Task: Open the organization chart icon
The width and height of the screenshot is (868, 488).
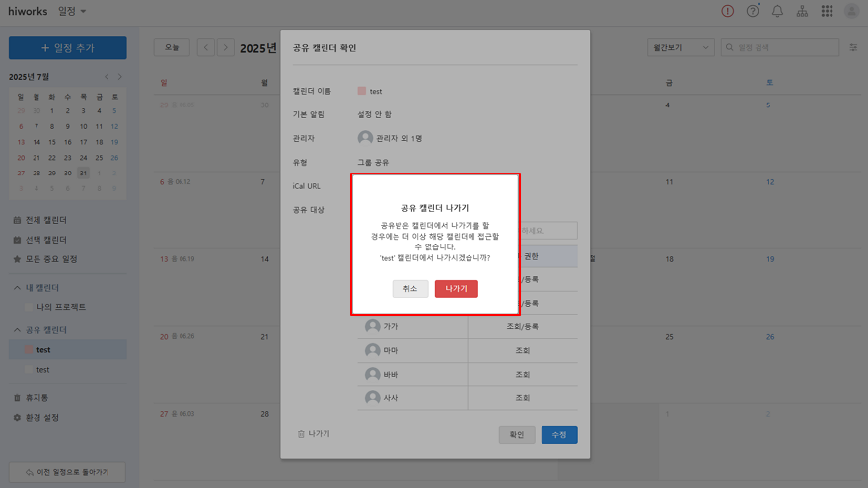Action: pos(802,11)
